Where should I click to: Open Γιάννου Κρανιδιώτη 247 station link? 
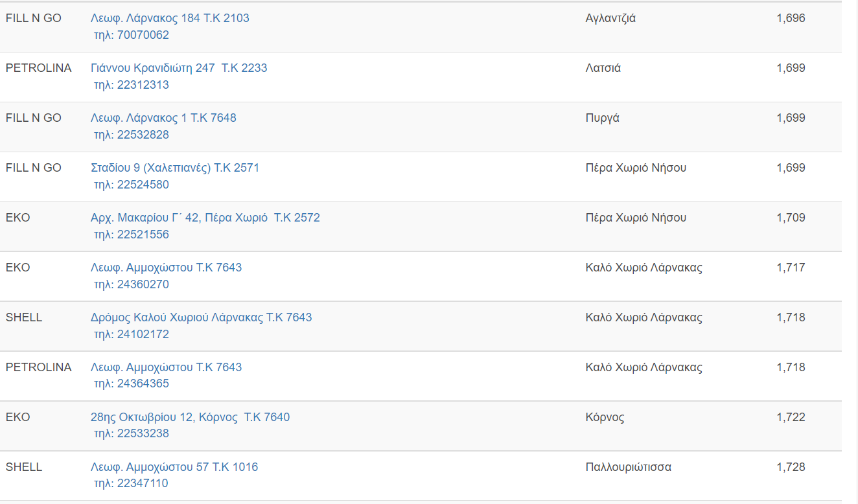pos(179,68)
